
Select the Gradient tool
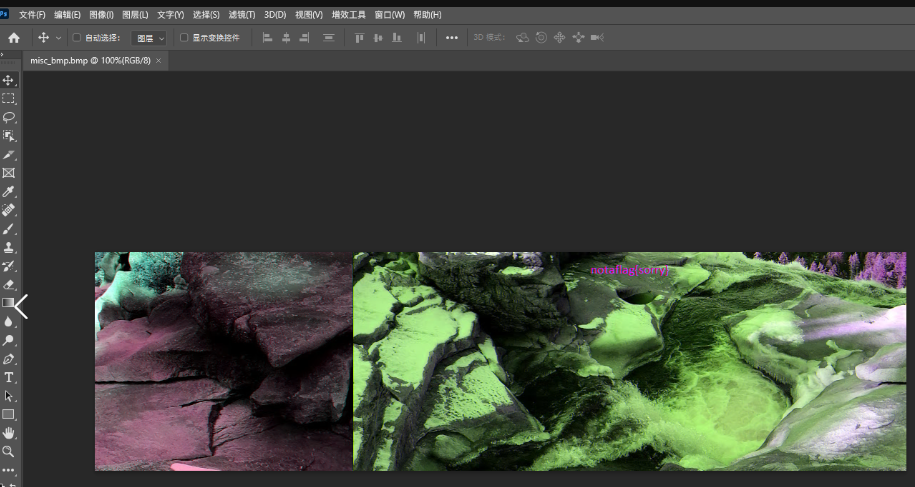(9, 303)
